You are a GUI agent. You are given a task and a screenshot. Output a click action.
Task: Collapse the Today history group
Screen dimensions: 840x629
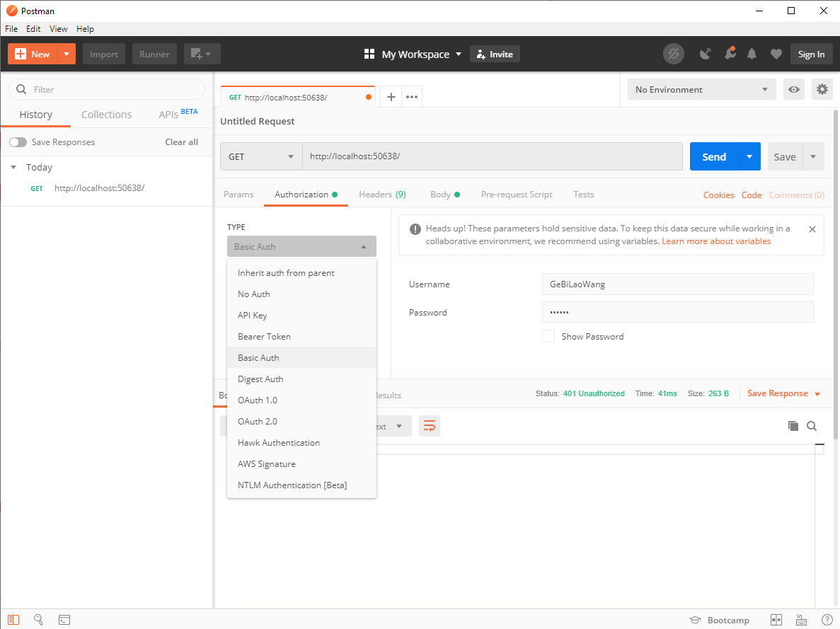13,168
